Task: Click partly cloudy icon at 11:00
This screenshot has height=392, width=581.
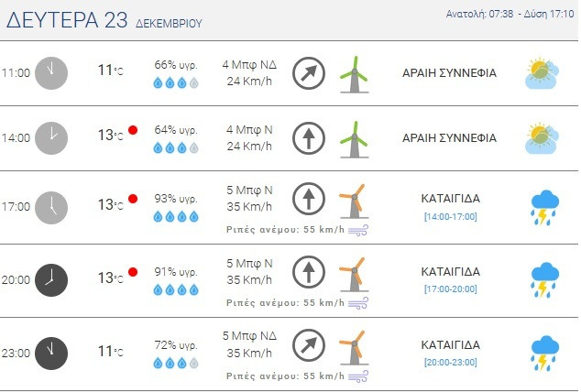Action: coord(540,73)
